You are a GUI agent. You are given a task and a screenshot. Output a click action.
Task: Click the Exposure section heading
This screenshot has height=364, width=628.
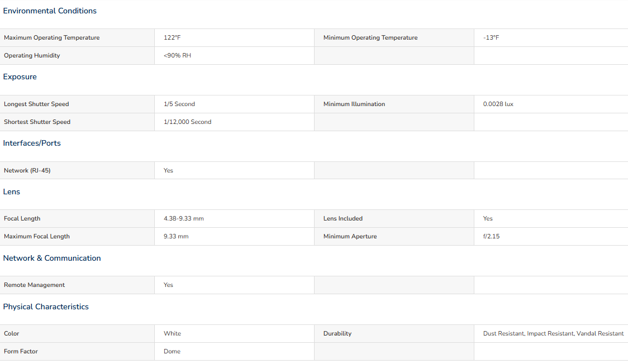pos(20,76)
